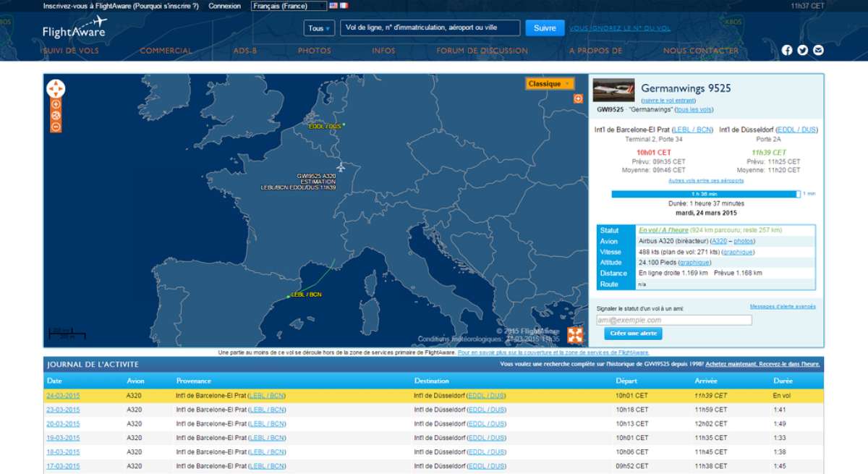This screenshot has width=868, height=474.
Task: Open the 18-03-2015 flight log entry
Action: tap(63, 452)
